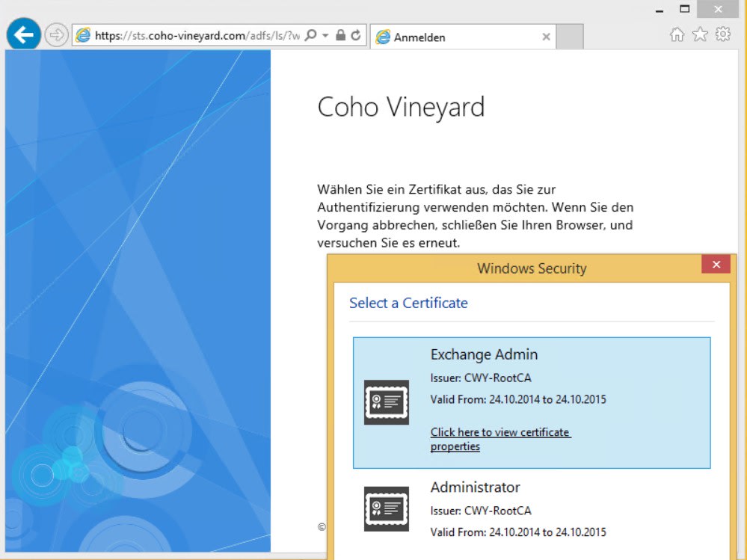Open the Favorites star
Image resolution: width=747 pixels, height=560 pixels.
698,34
